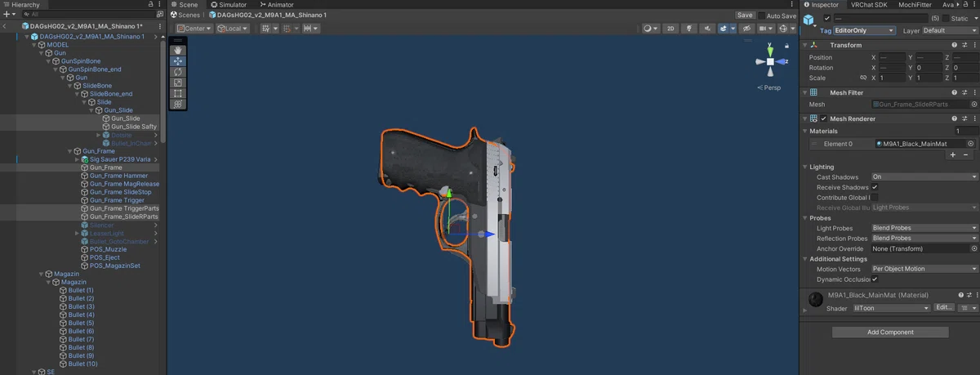Toggle scene audio icon

pos(706,29)
